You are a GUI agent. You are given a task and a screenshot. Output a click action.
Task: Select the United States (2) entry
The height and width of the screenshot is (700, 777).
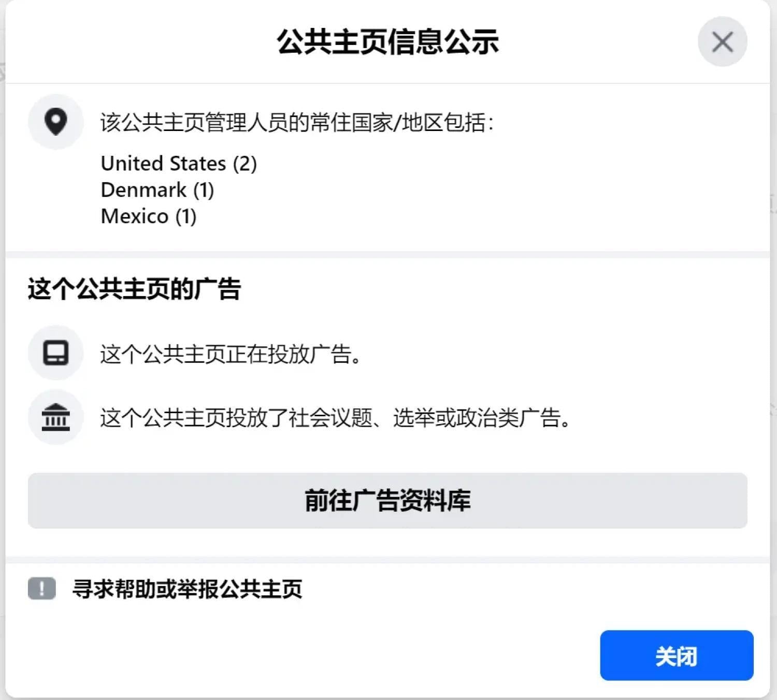[x=179, y=164]
